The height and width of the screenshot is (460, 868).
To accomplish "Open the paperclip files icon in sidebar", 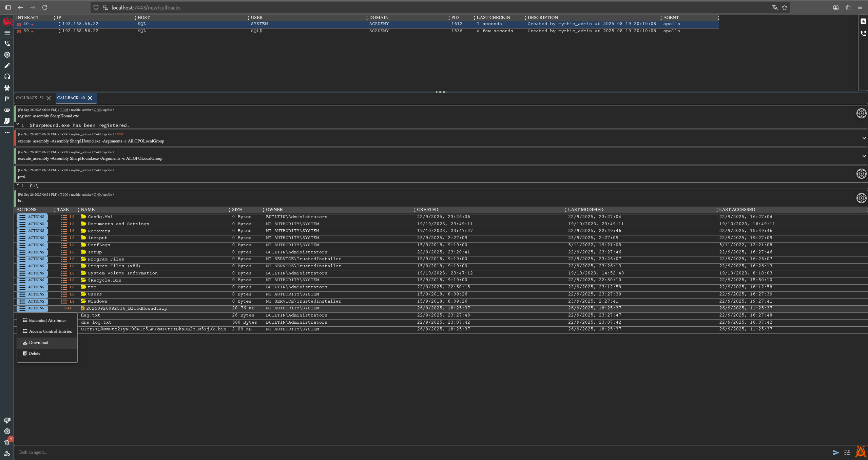I will (7, 110).
